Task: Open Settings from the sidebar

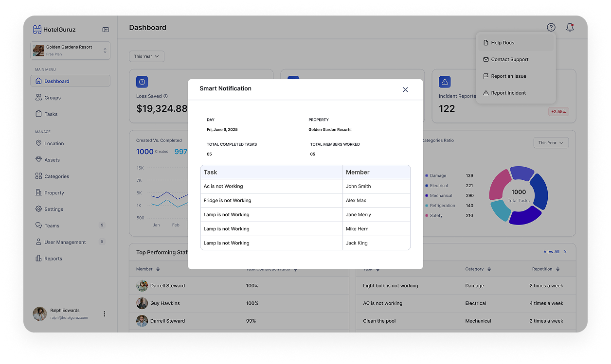Action: pos(54,209)
